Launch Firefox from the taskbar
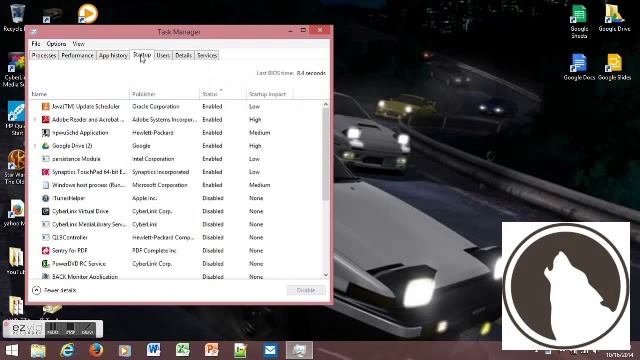 click(96, 351)
